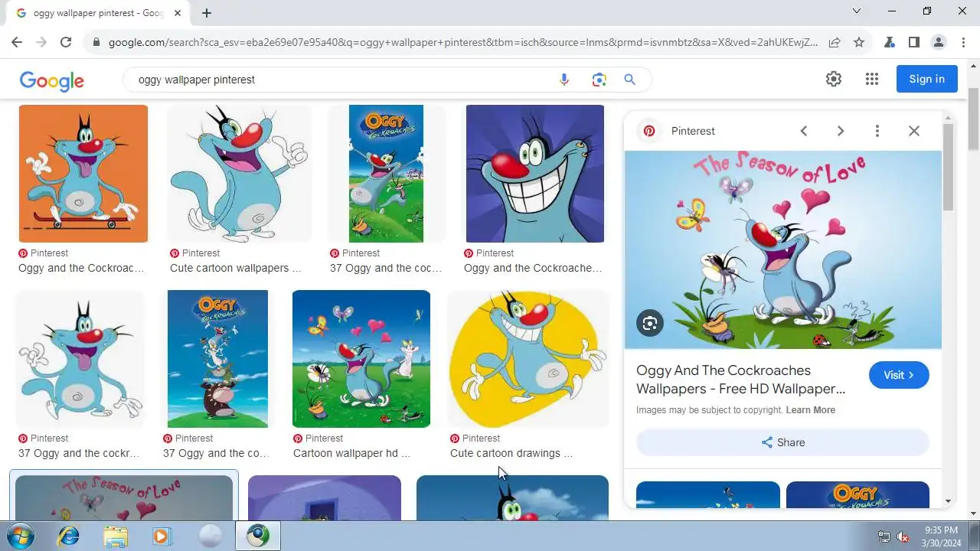The height and width of the screenshot is (551, 980).
Task: Go back to previous page in Chrome
Action: (17, 42)
